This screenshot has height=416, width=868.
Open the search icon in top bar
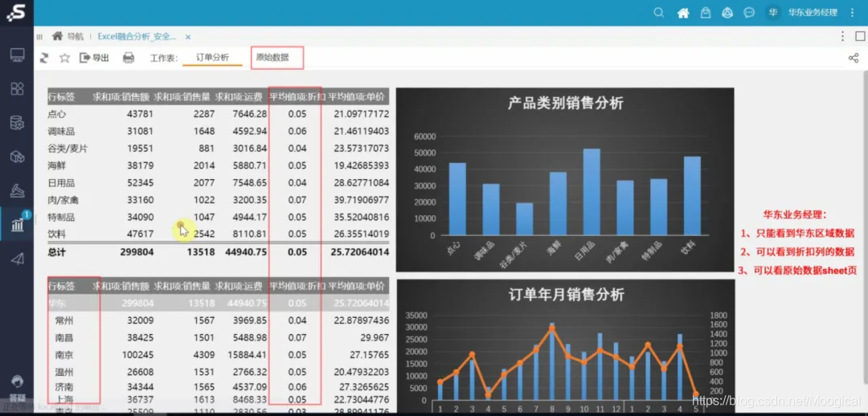tap(659, 13)
